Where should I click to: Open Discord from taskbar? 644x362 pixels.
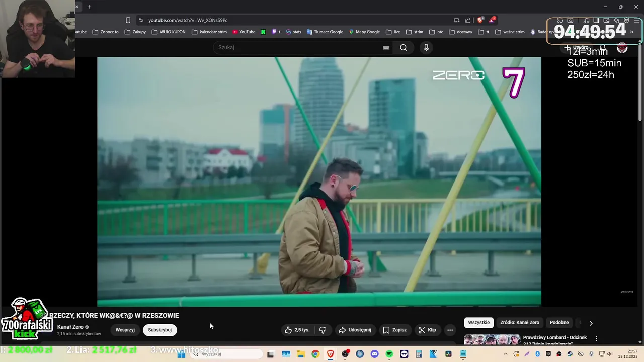coord(374,354)
